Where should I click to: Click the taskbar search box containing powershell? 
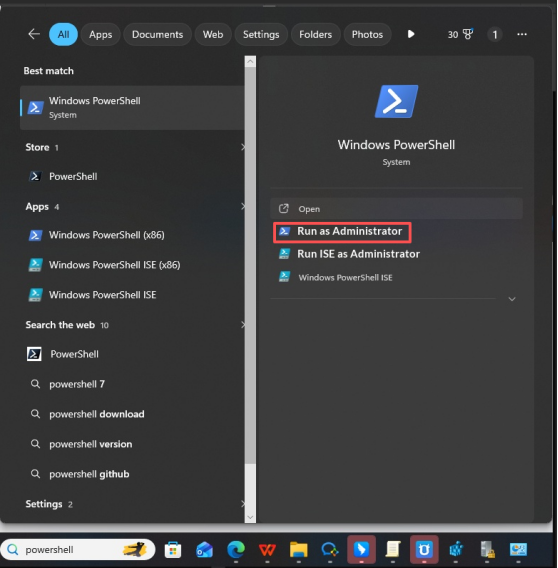(78, 550)
